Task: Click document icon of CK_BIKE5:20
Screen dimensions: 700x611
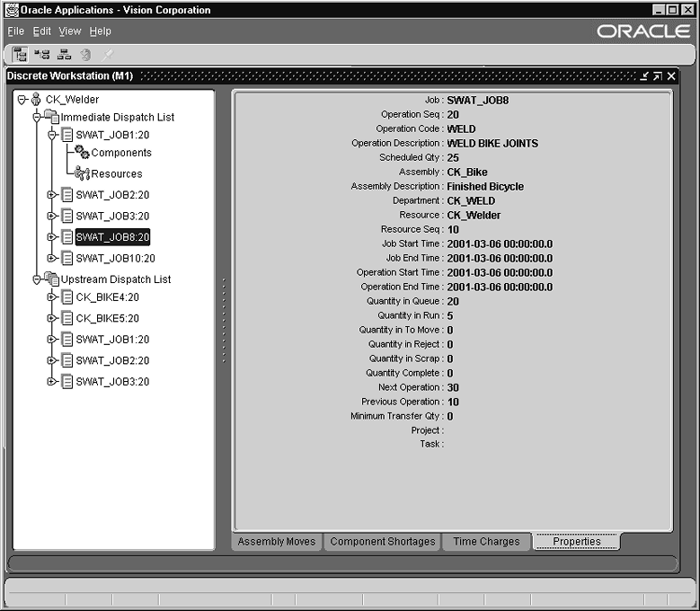Action: tap(67, 318)
